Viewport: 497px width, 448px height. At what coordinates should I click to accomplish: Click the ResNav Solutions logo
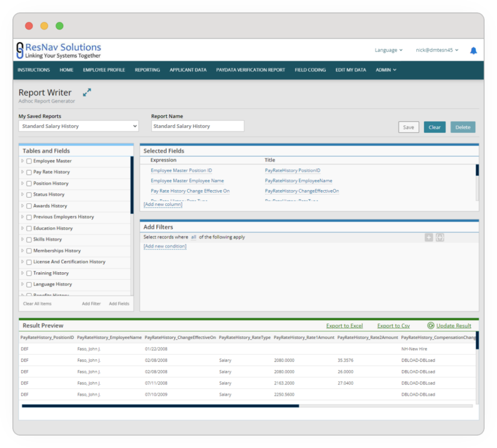(x=59, y=50)
